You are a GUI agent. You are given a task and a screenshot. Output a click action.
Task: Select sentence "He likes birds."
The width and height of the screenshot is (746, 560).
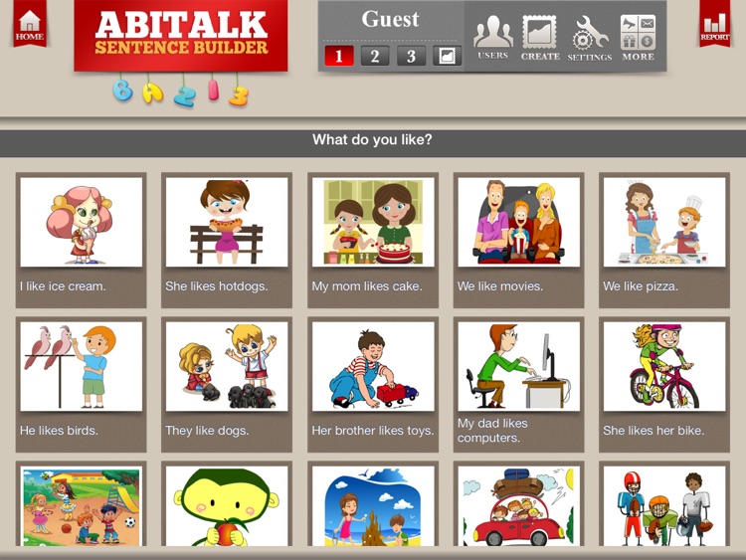59,431
